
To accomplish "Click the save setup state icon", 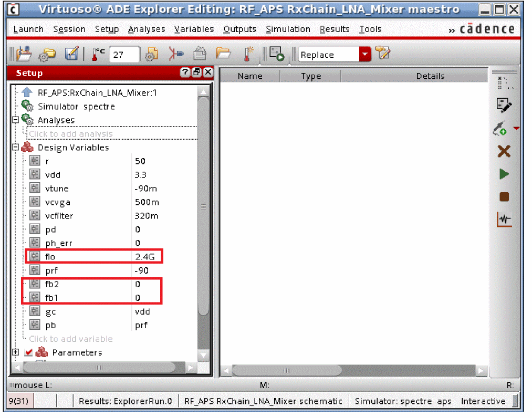I will tap(71, 54).
